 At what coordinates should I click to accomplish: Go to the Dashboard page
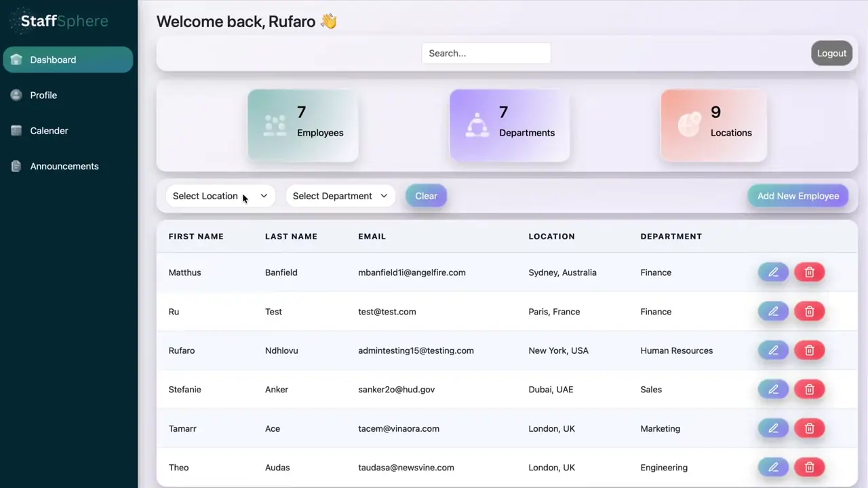68,60
